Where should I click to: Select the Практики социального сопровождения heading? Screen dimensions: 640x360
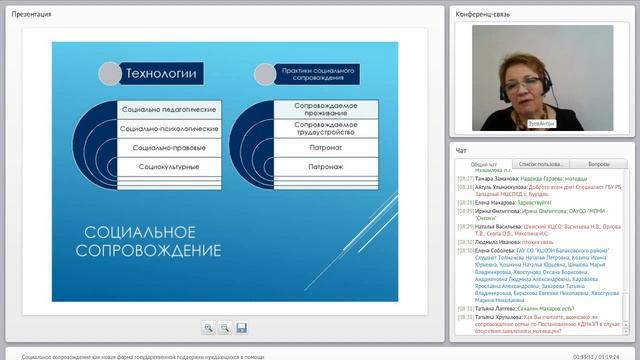point(318,74)
